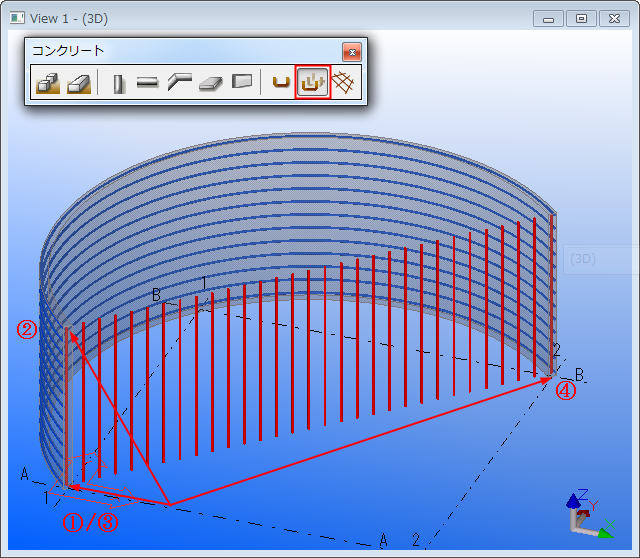Maximize the View 1 window
Viewport: 640px width, 558px height.
580,18
